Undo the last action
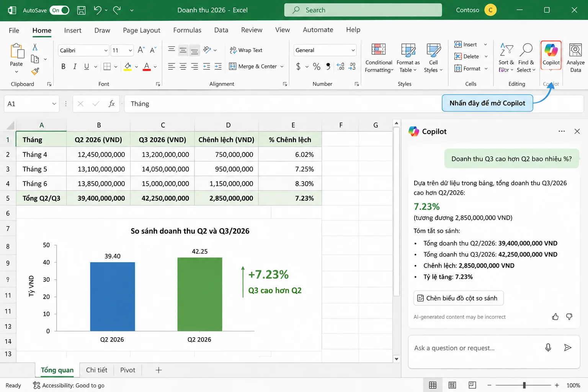 coord(98,10)
